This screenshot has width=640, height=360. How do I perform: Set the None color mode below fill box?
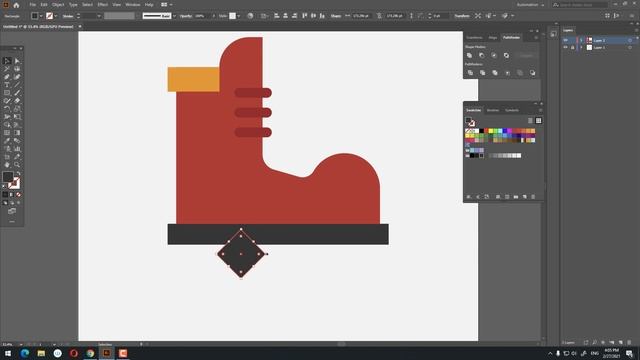click(18, 195)
